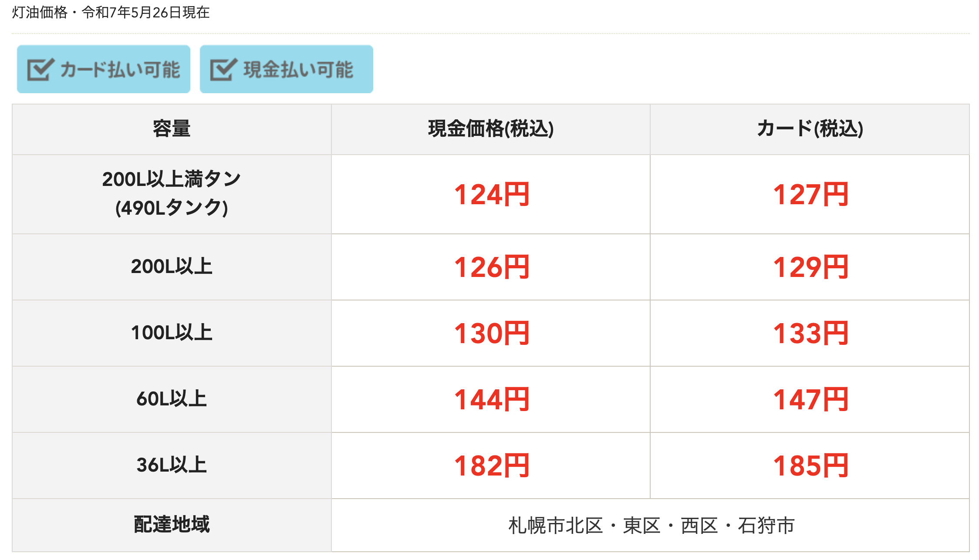Screen dimensions: 979x560
Task: Select the 100L以上 row label
Action: pyautogui.click(x=172, y=333)
